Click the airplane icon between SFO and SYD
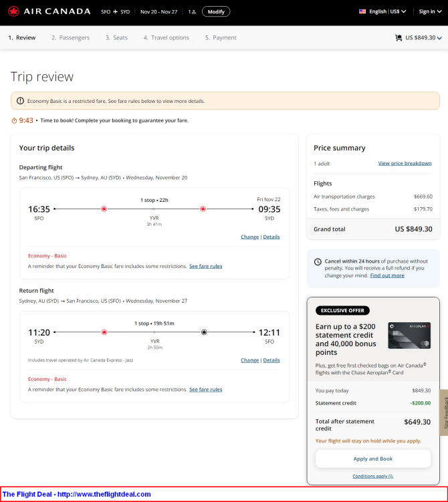 (x=115, y=11)
